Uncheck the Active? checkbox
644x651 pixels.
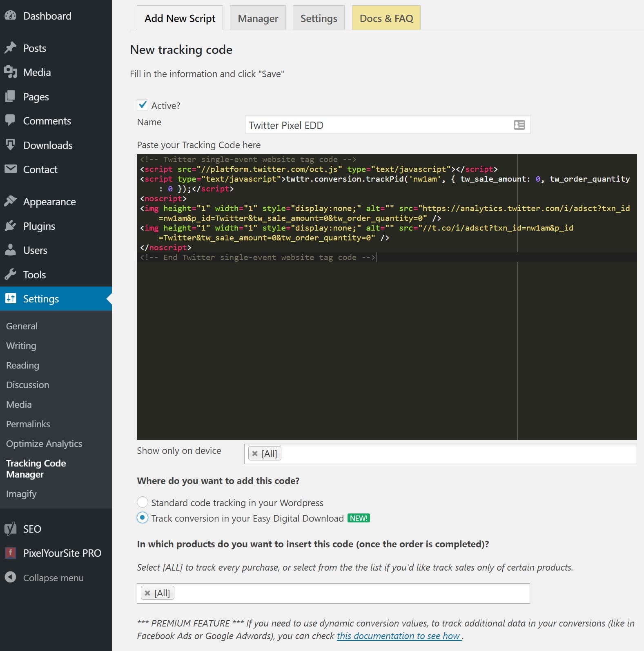coord(143,105)
